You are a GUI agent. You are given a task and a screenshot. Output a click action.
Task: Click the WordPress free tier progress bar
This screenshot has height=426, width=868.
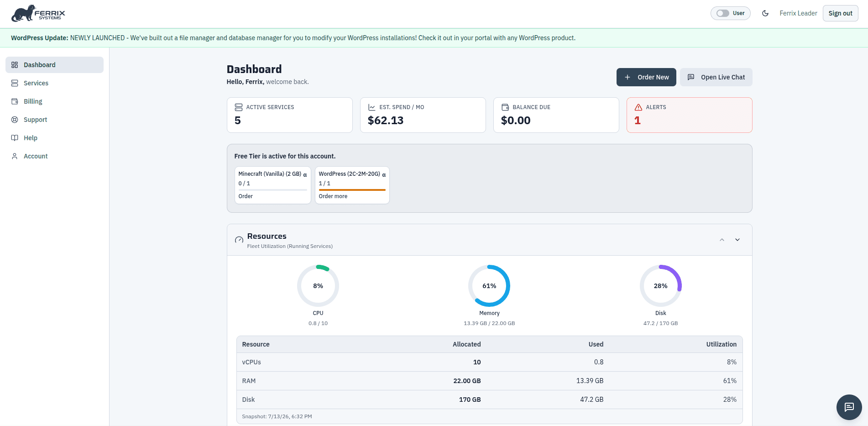tap(352, 190)
